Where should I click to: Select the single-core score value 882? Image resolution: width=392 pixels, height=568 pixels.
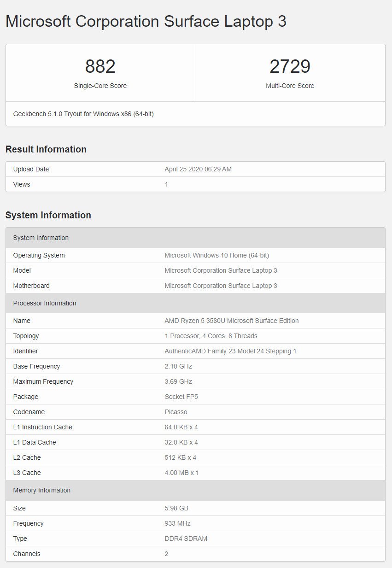100,67
